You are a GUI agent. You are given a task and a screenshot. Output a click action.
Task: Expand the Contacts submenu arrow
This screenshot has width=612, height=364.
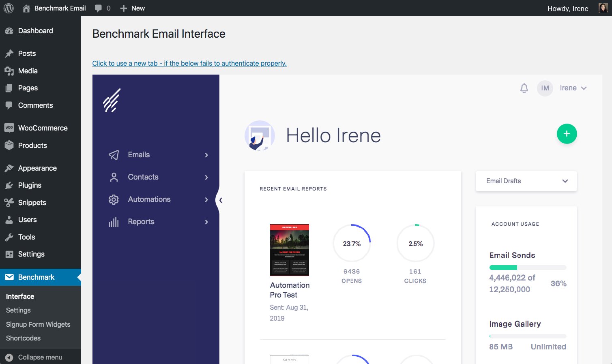tap(206, 177)
